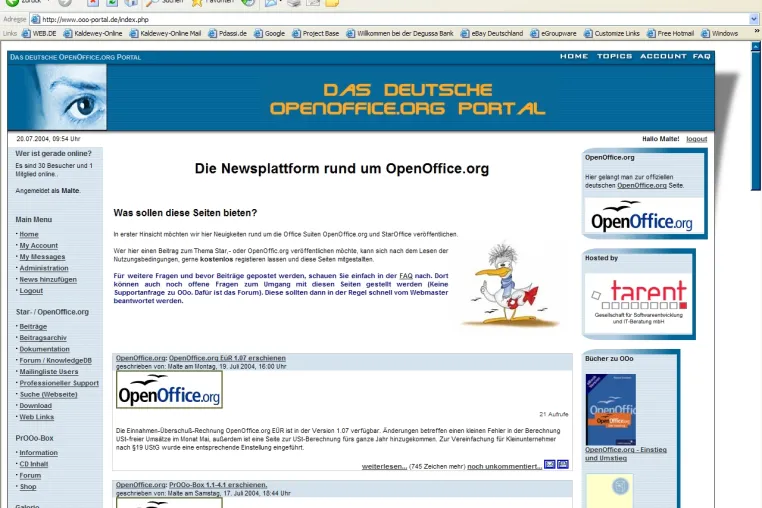Click the red Stop icon in the browser toolbar

(92, 3)
